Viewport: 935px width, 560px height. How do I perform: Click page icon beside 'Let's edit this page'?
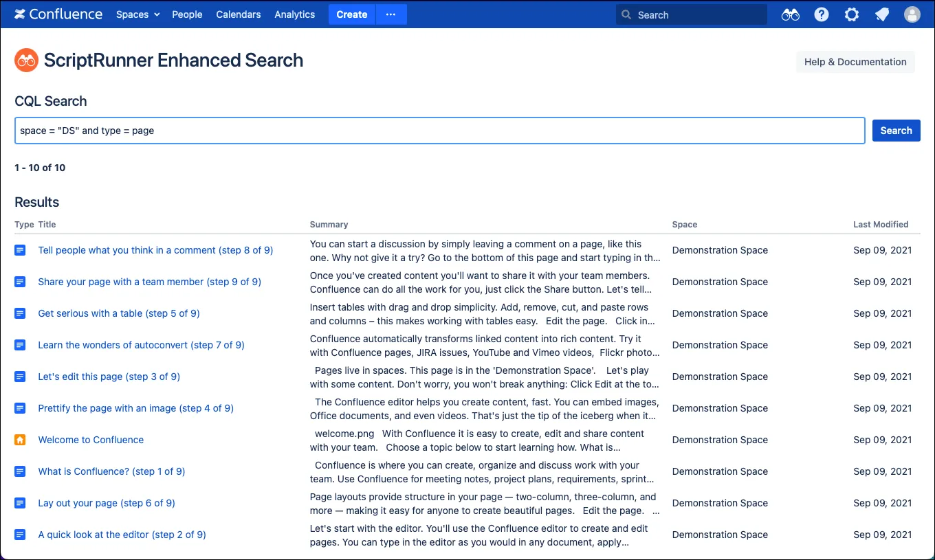tap(20, 377)
